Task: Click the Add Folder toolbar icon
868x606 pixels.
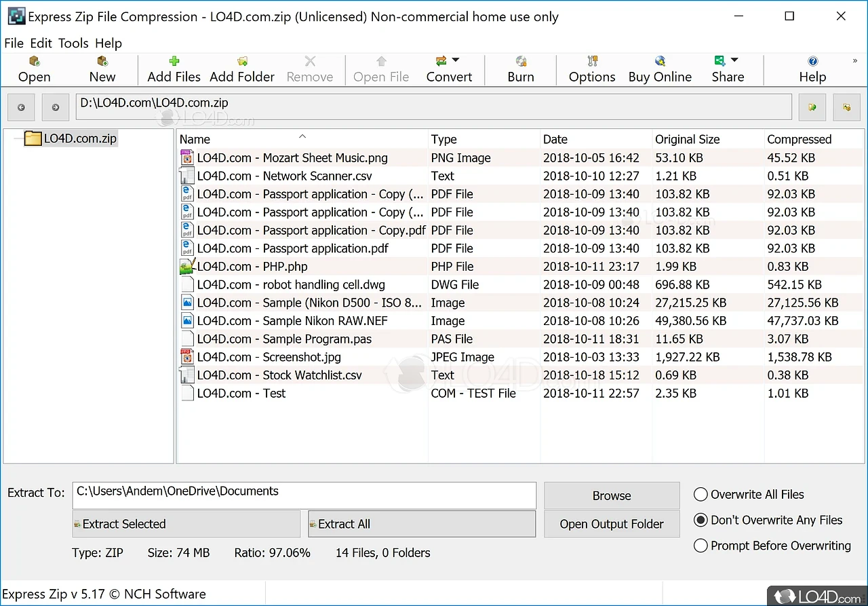Action: pos(242,69)
